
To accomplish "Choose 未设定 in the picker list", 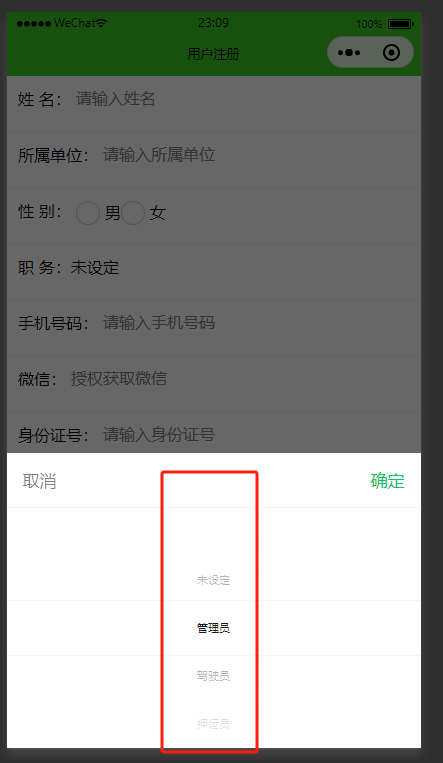I will tap(213, 580).
